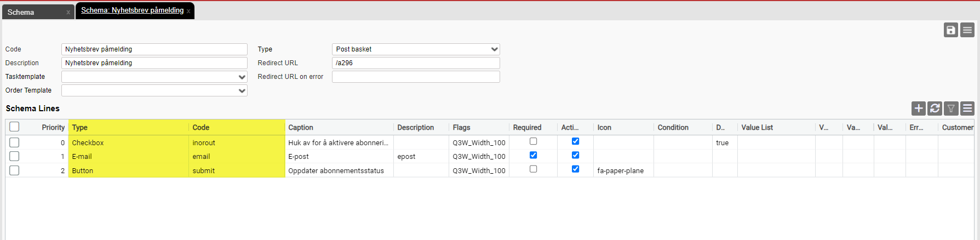This screenshot has width=980, height=240.
Task: Click the caption Huk av for å aktivere
Action: click(x=339, y=142)
